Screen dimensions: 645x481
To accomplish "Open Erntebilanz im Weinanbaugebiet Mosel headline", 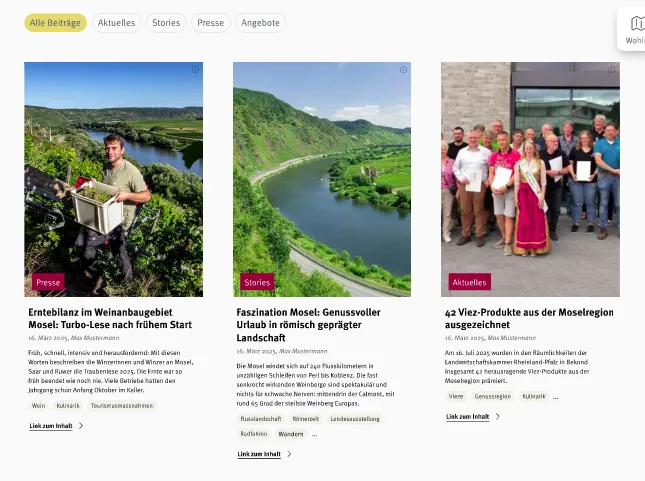I will 110,318.
